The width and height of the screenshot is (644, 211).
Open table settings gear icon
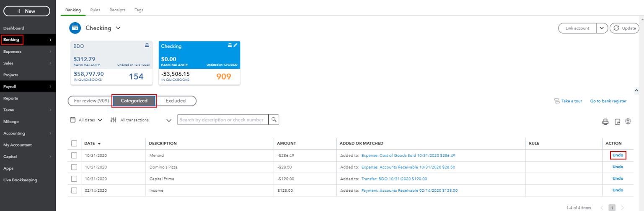click(628, 121)
